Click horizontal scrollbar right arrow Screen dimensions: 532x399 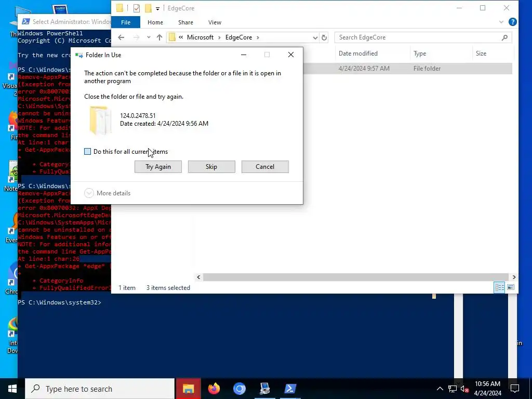click(514, 277)
